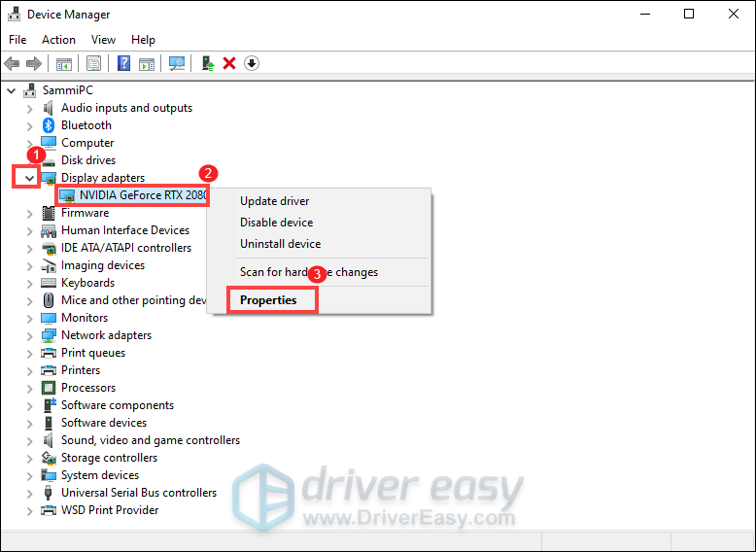Collapse the Display adapters chevron
Viewport: 756px width, 552px height.
click(x=29, y=179)
